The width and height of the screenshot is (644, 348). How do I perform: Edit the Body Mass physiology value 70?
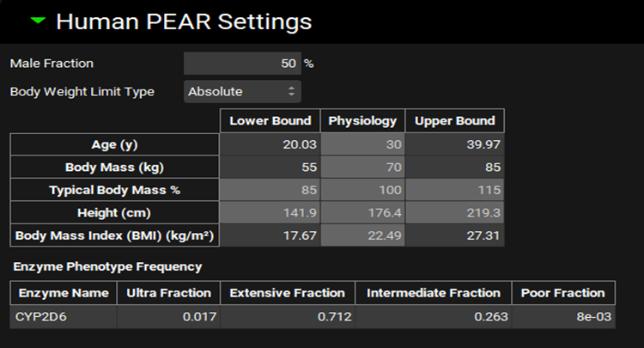click(362, 167)
